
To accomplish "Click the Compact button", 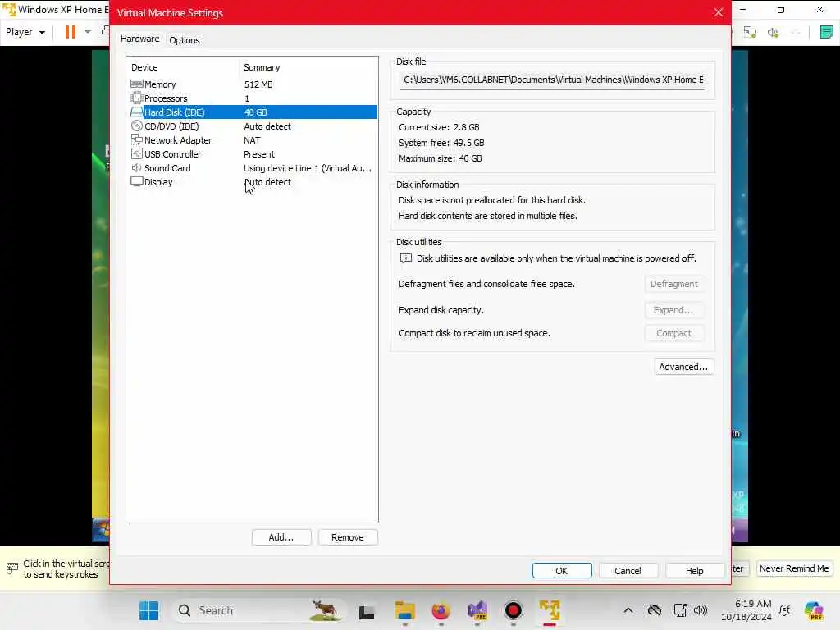I will tap(674, 333).
